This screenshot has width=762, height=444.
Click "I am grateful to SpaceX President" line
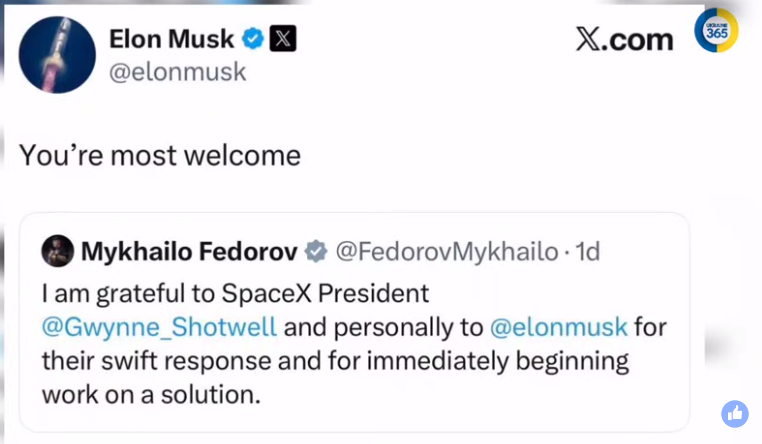(235, 293)
